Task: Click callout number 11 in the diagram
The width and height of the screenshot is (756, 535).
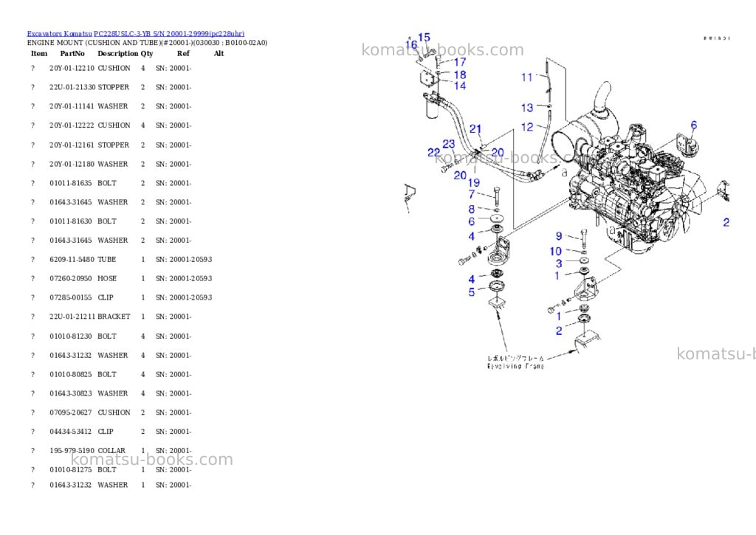Action: point(526,77)
